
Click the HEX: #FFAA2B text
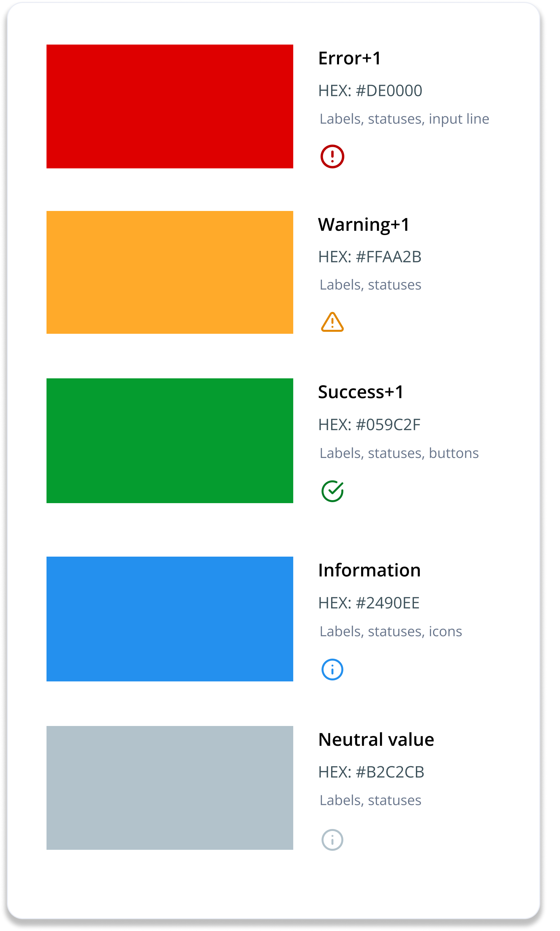pos(370,257)
